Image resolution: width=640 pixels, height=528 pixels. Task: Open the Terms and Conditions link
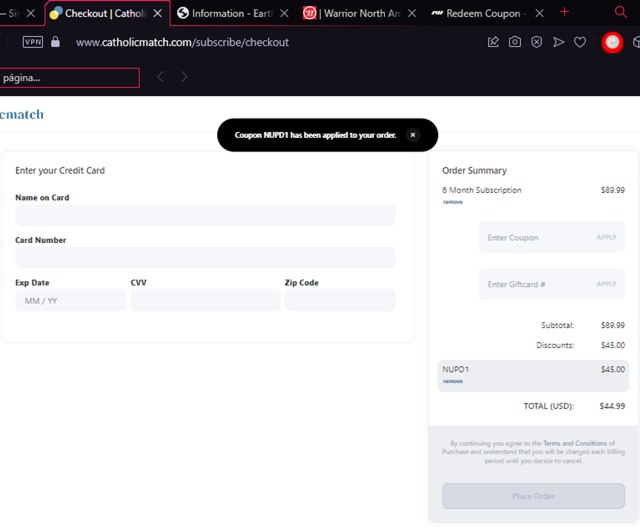point(575,443)
